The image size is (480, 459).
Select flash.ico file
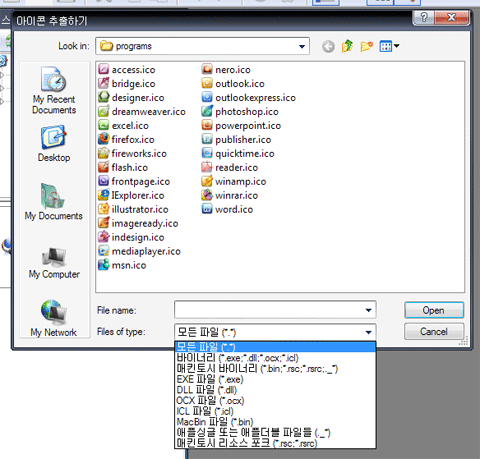tap(123, 167)
